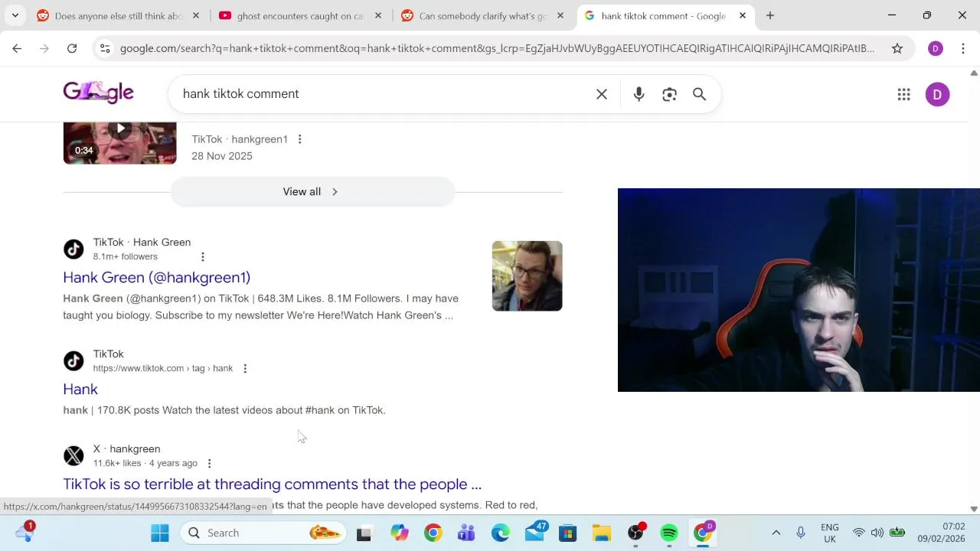Image resolution: width=980 pixels, height=551 pixels.
Task: Click the ENG UK language indicator
Action: pos(829,533)
